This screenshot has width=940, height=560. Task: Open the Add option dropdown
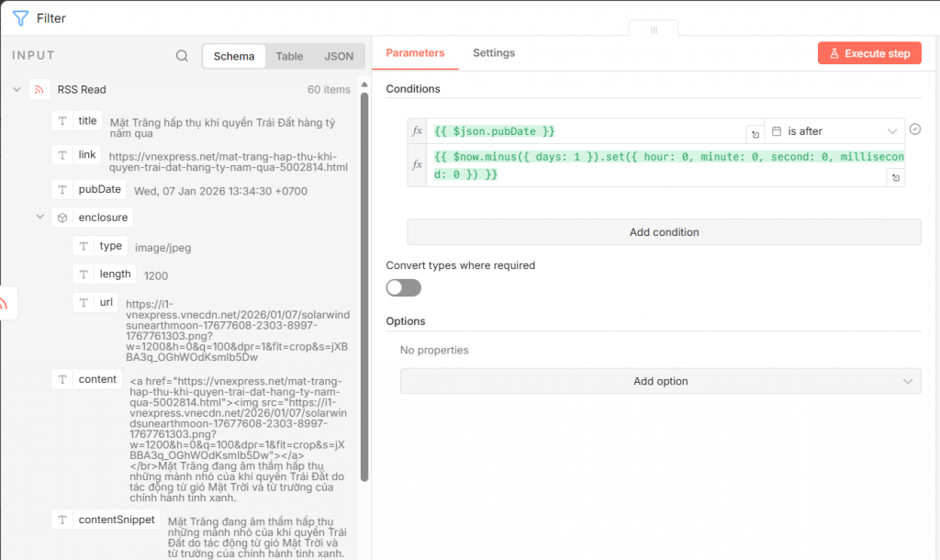pyautogui.click(x=660, y=381)
